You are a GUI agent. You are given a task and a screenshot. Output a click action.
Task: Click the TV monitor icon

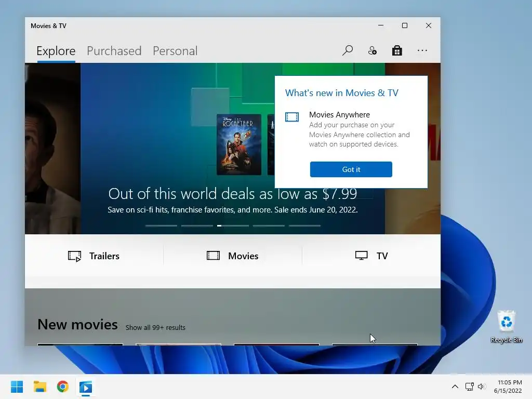(x=362, y=256)
